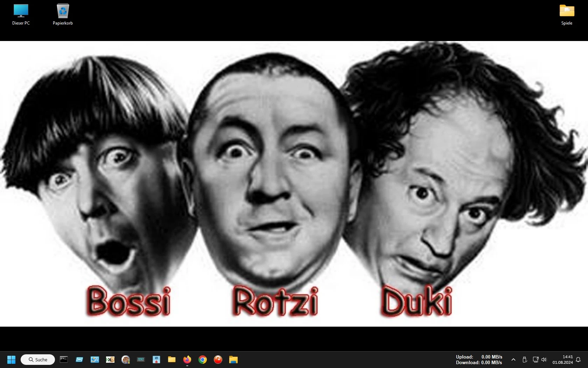This screenshot has width=588, height=368.
Task: Launch Google Chrome from the taskbar
Action: [203, 360]
